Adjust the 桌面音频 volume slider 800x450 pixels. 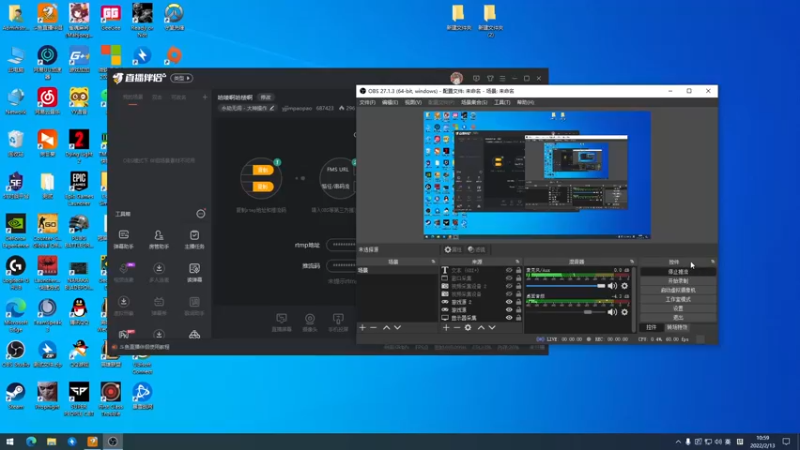click(x=565, y=312)
